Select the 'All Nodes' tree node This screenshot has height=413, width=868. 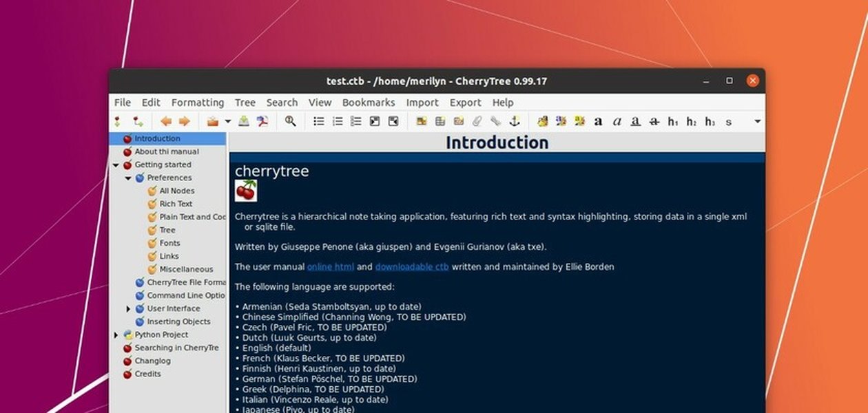(177, 191)
